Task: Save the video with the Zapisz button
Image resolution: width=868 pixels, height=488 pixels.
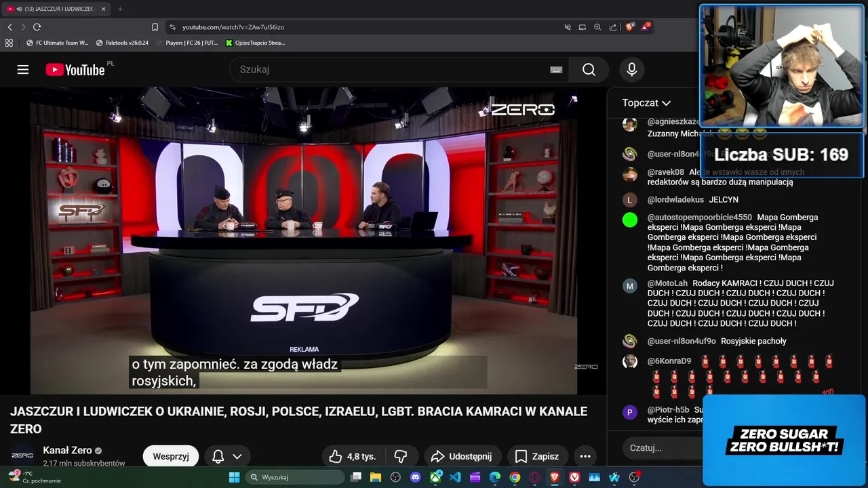Action: [x=537, y=456]
